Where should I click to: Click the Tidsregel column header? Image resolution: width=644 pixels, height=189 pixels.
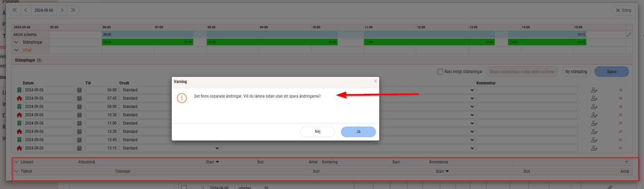coord(122,171)
